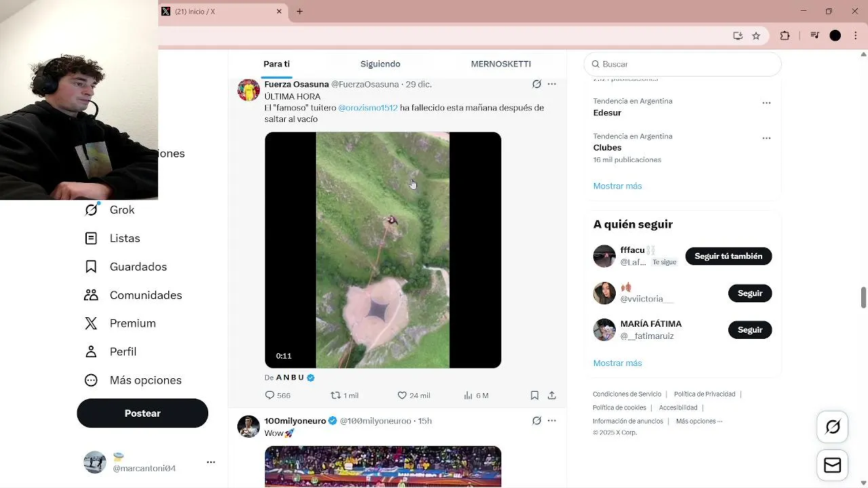
Task: Open Política de cookies link
Action: (619, 407)
